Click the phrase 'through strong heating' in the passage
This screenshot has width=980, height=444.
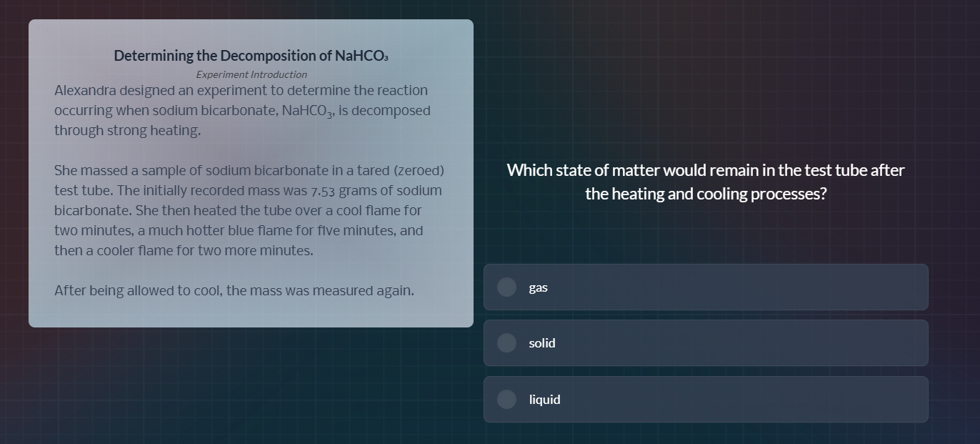(x=127, y=131)
